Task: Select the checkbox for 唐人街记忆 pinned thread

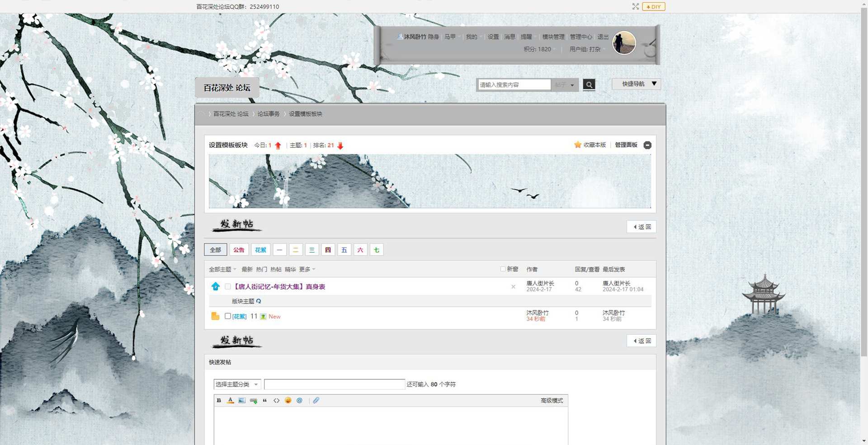Action: pos(228,286)
